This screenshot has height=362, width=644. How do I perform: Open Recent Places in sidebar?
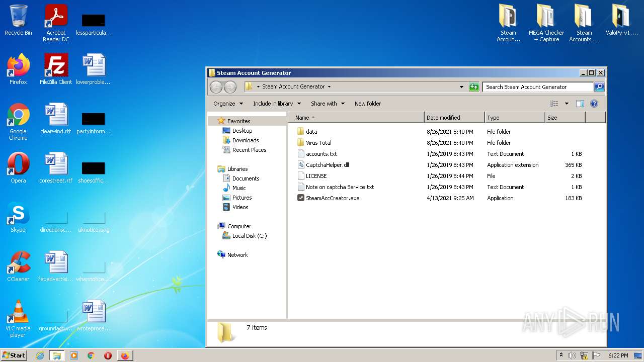249,150
